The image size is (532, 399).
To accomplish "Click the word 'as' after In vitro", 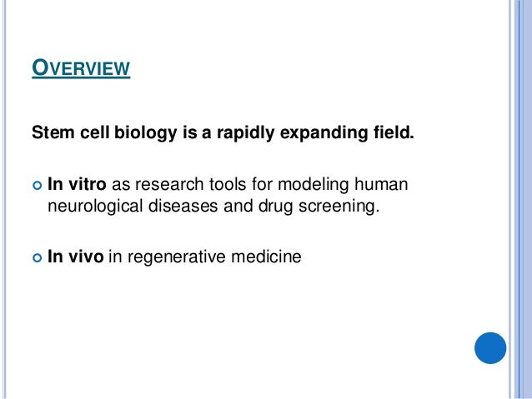I will 121,186.
